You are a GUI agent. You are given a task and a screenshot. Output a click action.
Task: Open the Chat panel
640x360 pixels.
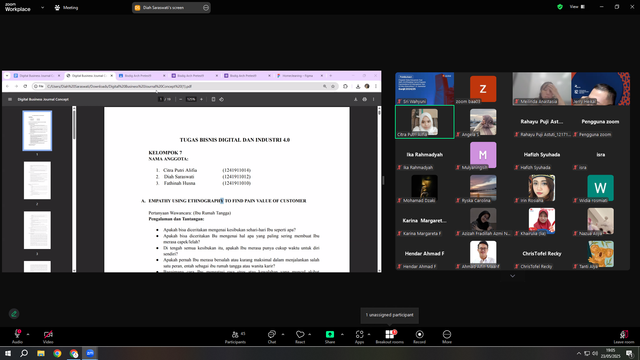pos(272,337)
